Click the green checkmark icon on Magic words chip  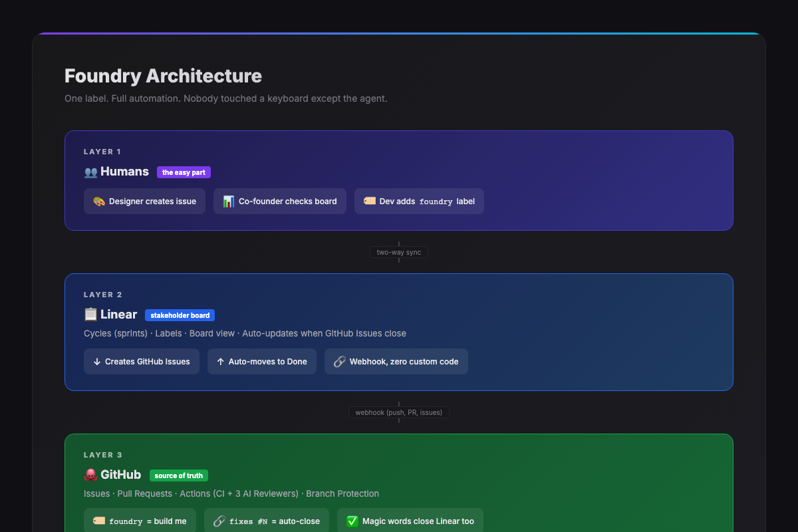pos(352,521)
